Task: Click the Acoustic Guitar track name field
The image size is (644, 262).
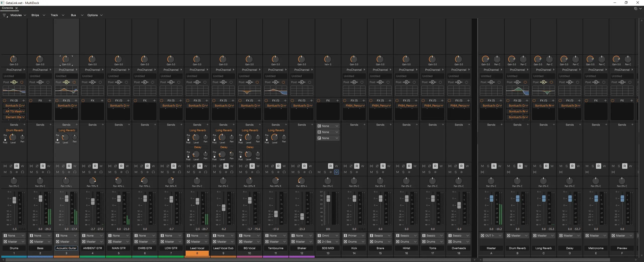Action: pyautogui.click(x=66, y=248)
